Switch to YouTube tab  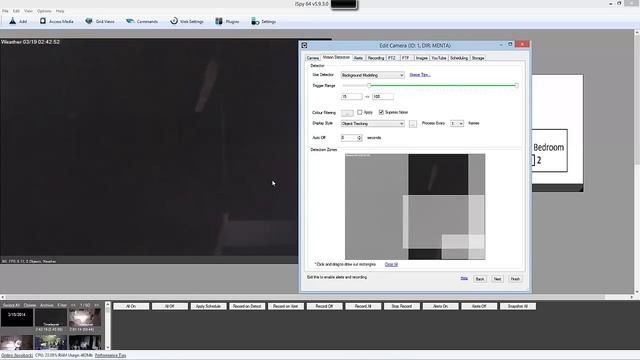pos(439,58)
